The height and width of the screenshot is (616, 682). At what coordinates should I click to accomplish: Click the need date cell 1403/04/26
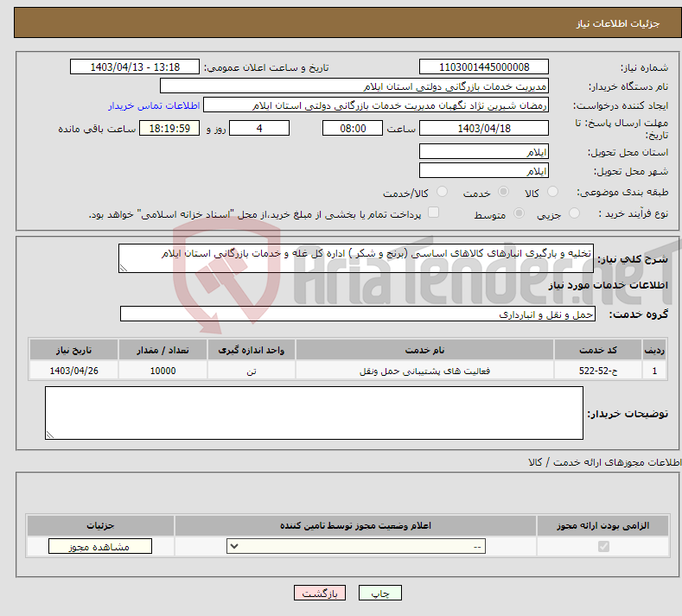click(73, 371)
